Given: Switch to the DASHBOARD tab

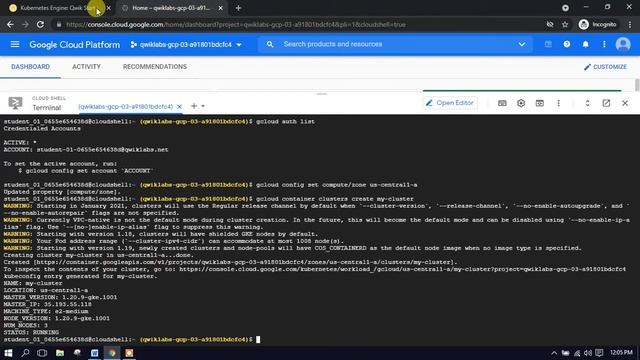Looking at the screenshot, I should [31, 67].
